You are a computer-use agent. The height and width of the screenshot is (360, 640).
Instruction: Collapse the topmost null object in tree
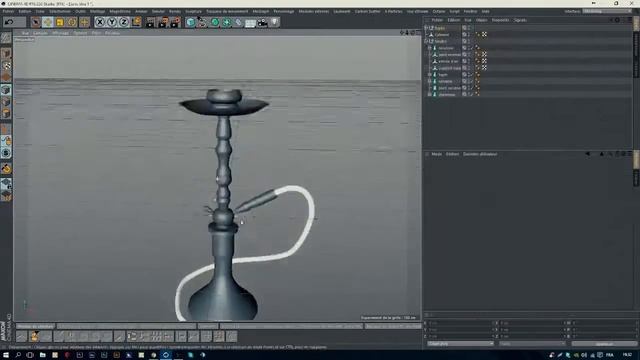point(427,28)
